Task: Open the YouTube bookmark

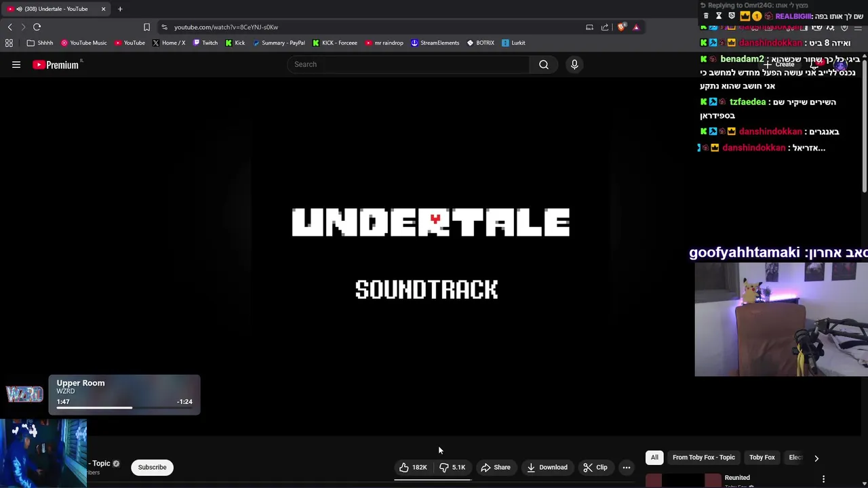Action: point(130,43)
